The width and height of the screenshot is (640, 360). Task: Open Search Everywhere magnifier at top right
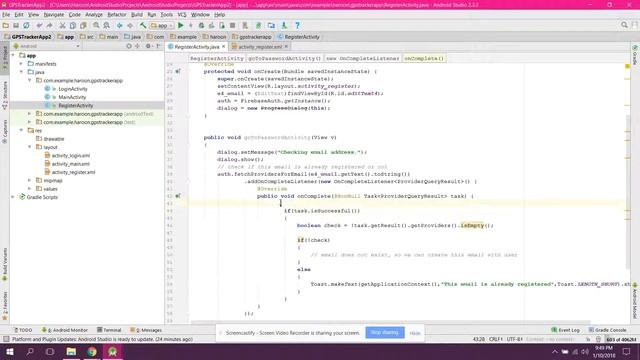(624, 25)
